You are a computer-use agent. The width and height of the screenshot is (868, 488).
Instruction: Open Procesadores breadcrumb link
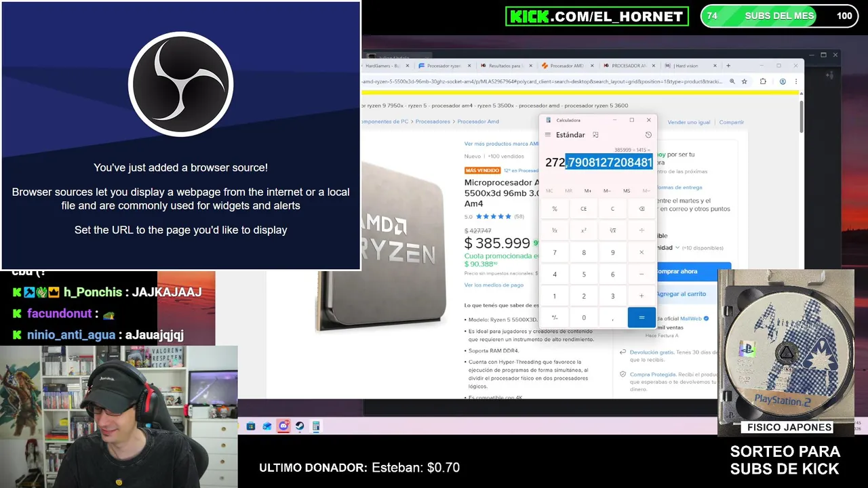pos(433,121)
